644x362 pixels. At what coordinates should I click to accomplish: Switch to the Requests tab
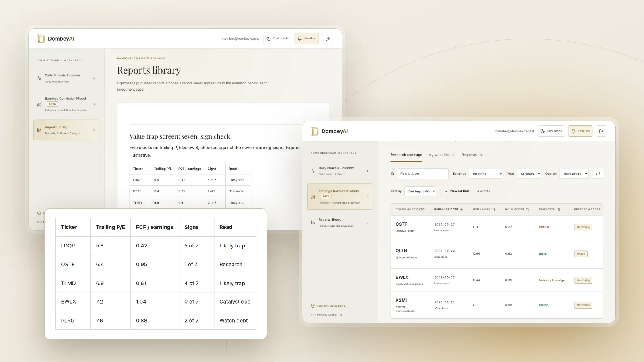click(472, 155)
